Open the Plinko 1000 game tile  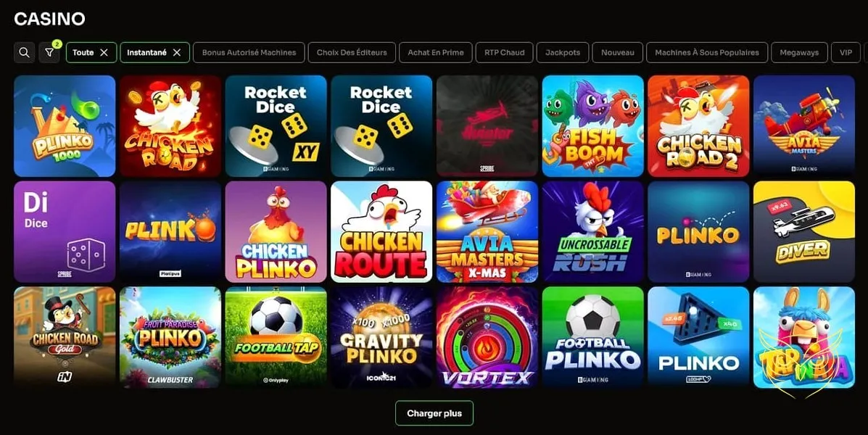click(65, 126)
